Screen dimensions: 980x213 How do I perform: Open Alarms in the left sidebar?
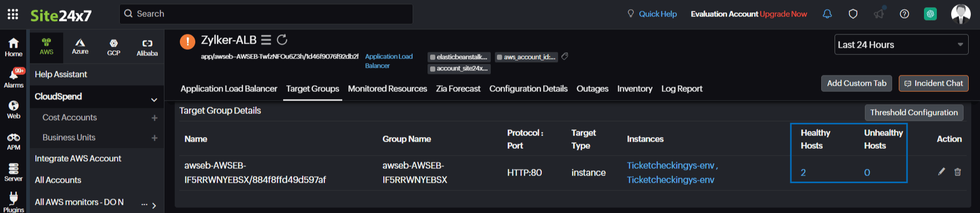14,78
